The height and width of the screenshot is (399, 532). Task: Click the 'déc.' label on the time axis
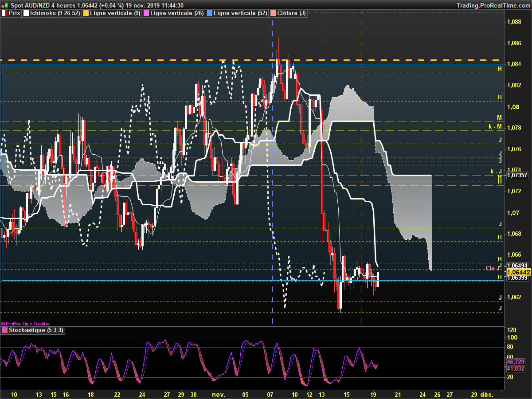[x=487, y=394]
